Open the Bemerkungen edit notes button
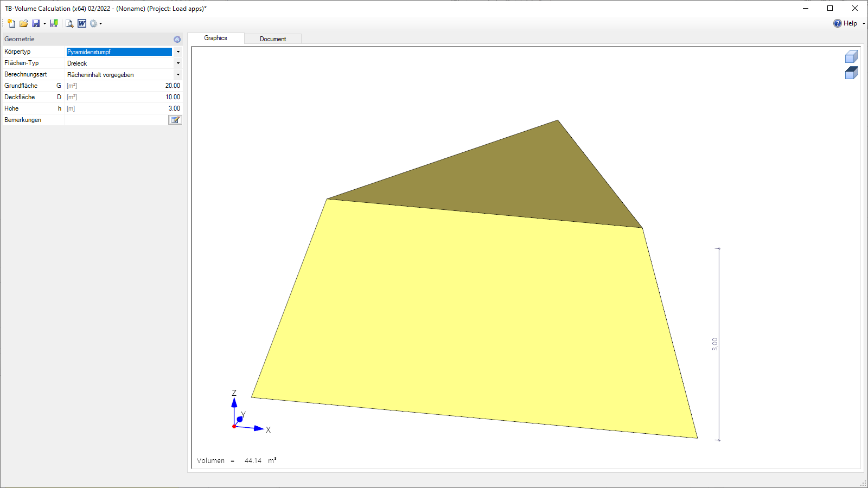868x488 pixels. pos(175,120)
